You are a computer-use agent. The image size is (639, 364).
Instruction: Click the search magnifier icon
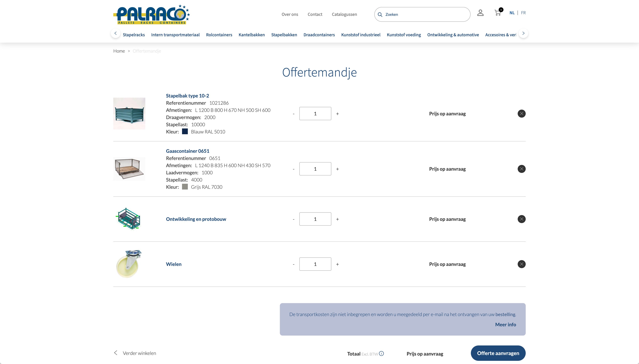(x=380, y=15)
